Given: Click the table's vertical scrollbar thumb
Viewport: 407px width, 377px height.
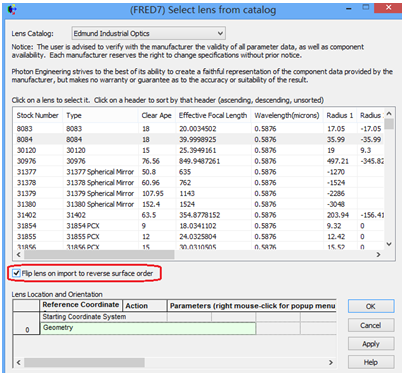Looking at the screenshot, I should click(389, 124).
